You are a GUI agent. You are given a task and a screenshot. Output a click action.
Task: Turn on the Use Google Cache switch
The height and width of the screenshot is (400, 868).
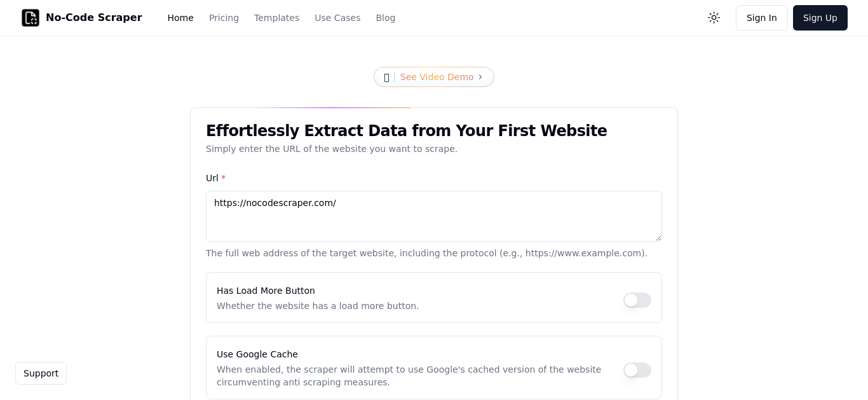tap(637, 370)
